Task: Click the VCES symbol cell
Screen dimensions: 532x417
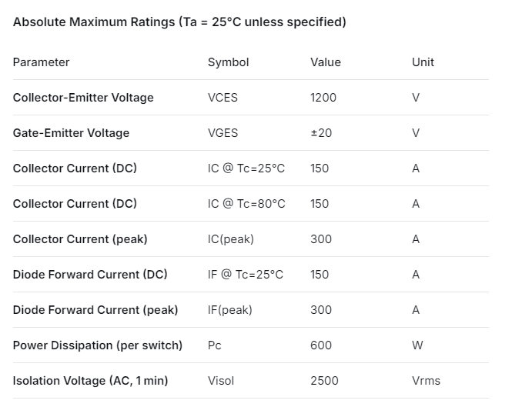Action: 223,98
